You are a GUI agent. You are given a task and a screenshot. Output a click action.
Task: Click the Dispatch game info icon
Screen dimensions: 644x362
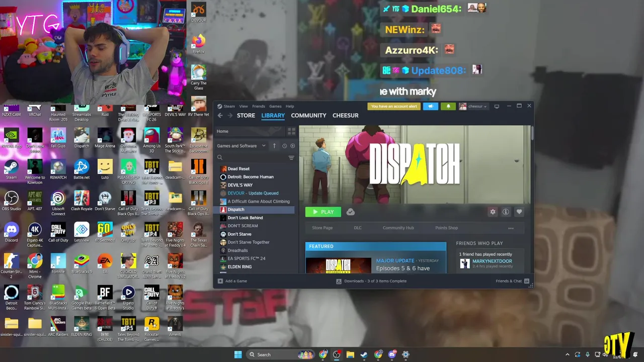(506, 212)
